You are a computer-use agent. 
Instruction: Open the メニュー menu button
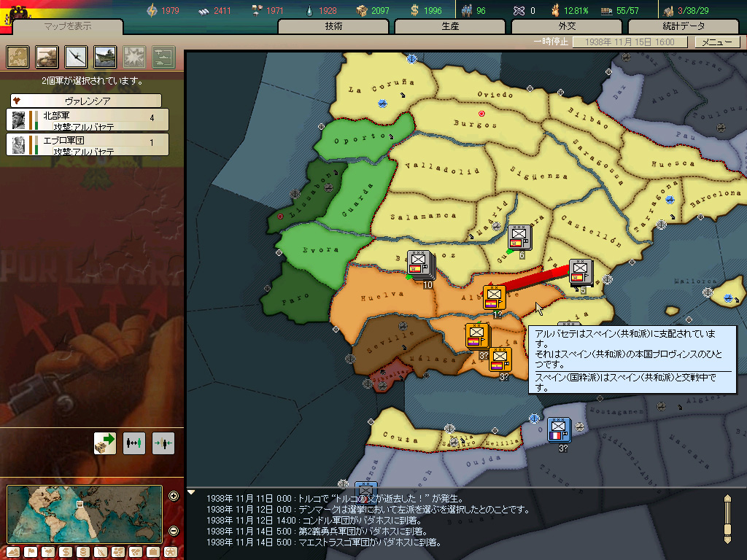coord(717,42)
